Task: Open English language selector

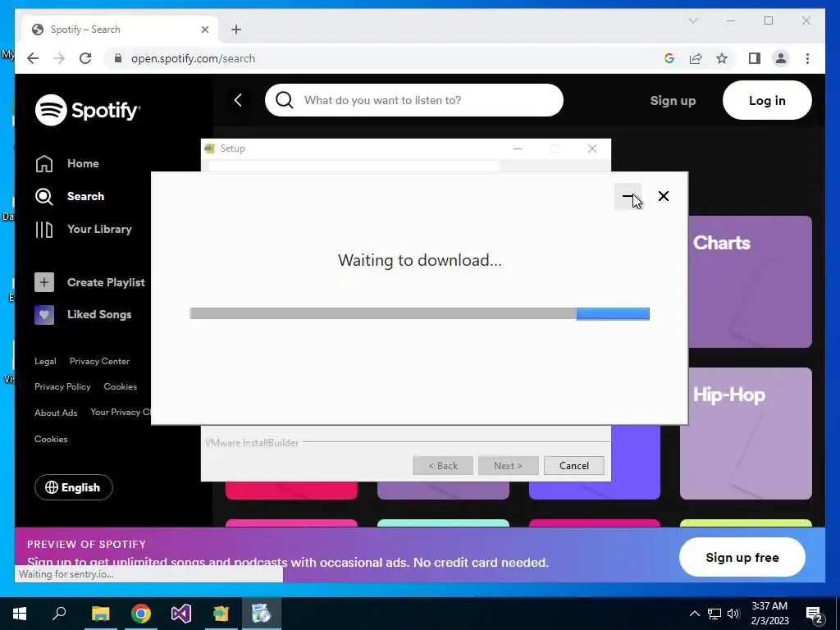Action: pyautogui.click(x=73, y=487)
